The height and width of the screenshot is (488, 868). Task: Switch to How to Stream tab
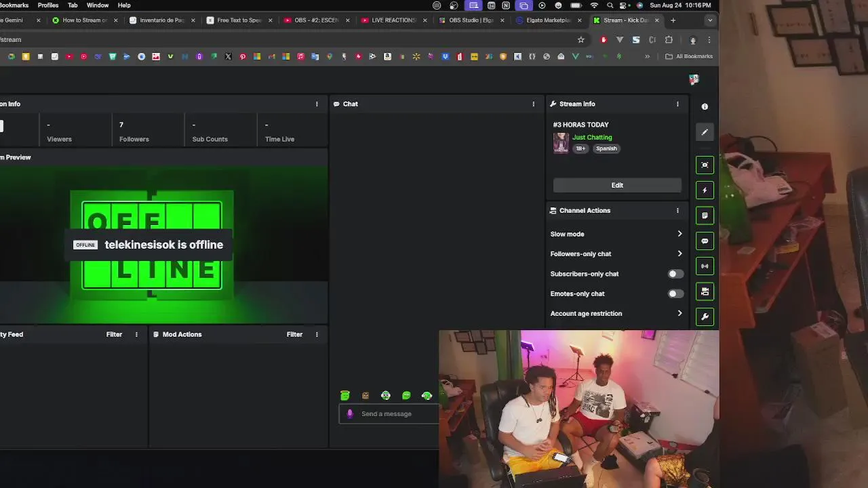pos(85,20)
